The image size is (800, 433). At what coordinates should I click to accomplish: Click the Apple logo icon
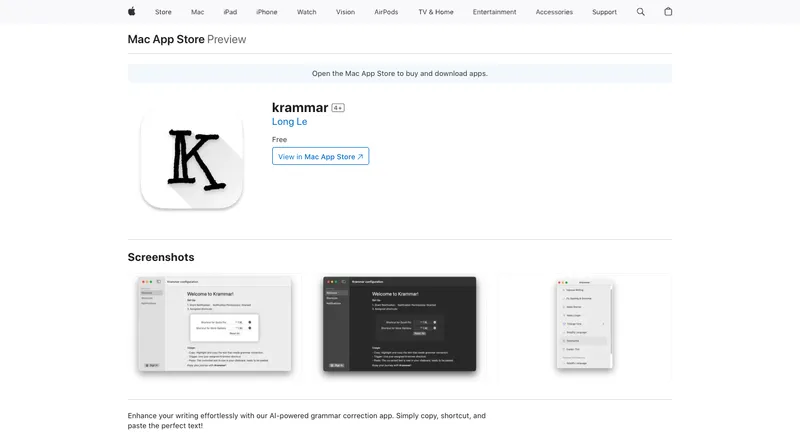[x=131, y=12]
